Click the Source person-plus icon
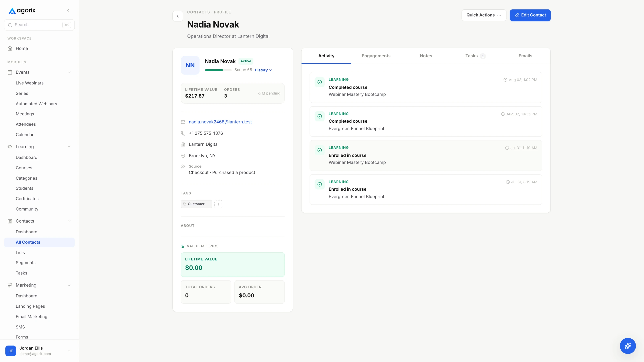Screen dimensions: 644x362 [x=183, y=166]
